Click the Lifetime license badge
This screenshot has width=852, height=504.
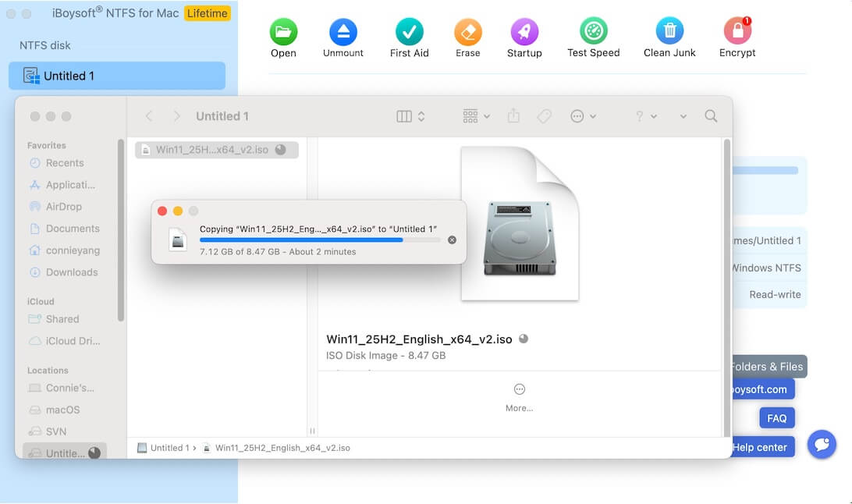[208, 13]
